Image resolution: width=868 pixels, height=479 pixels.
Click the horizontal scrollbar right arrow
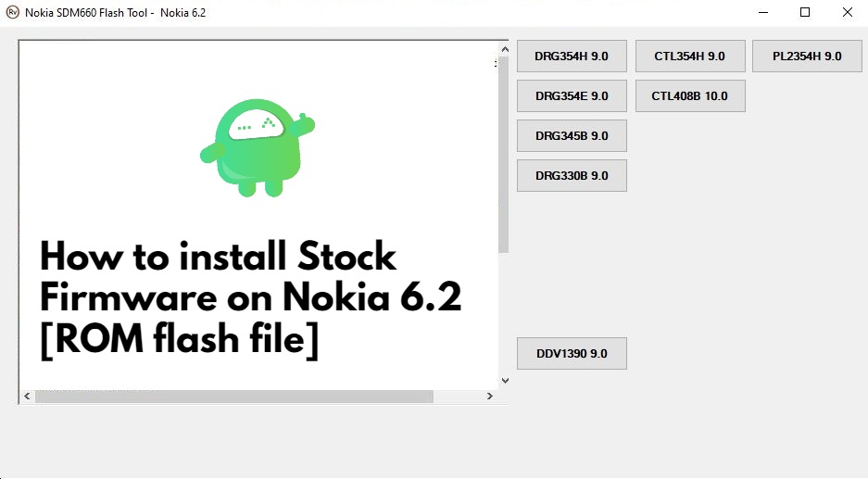489,396
